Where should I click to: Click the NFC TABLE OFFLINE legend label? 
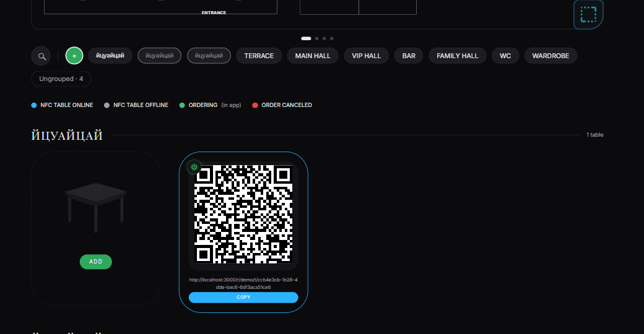coord(141,105)
